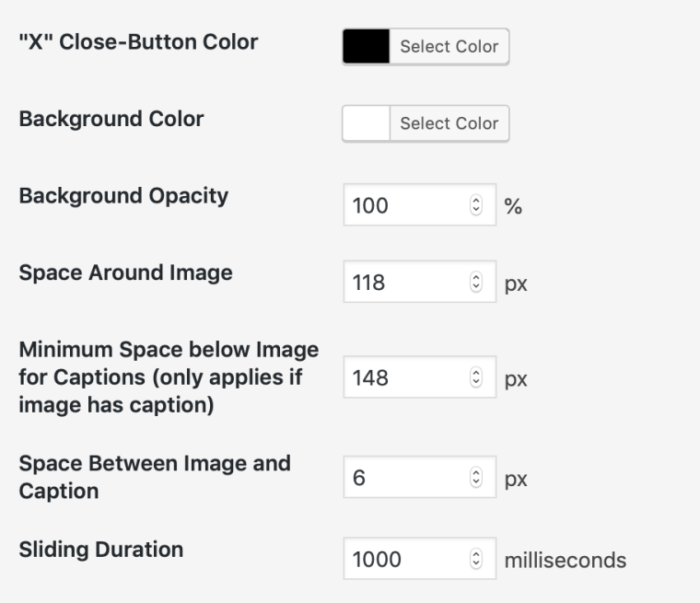
Task: Click the Space Between Image and Caption stepper
Action: pyautogui.click(x=476, y=480)
